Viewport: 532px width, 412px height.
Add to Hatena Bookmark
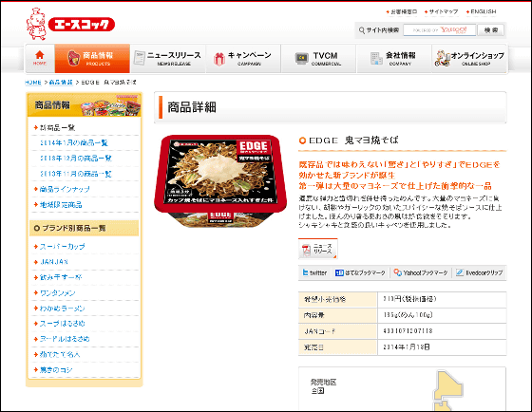click(360, 272)
